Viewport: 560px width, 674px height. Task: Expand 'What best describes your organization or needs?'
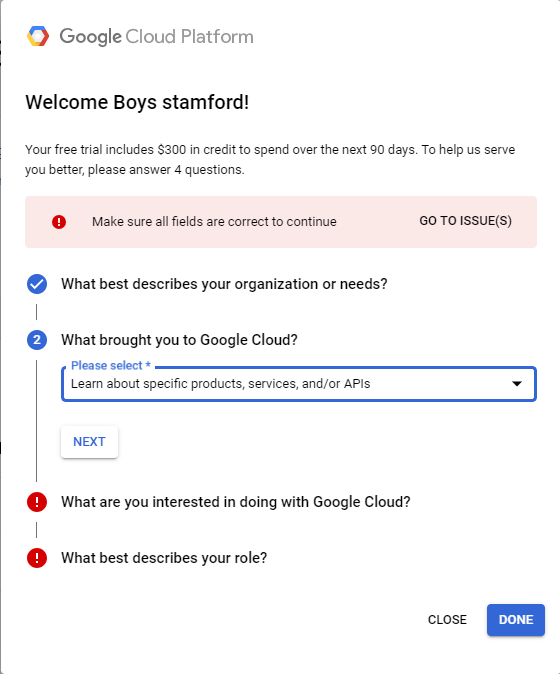point(224,284)
